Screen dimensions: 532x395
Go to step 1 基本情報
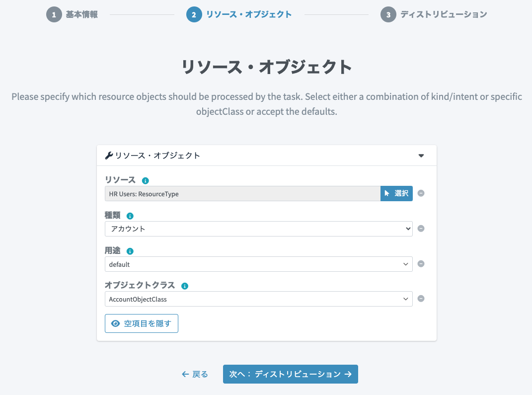[x=72, y=14]
